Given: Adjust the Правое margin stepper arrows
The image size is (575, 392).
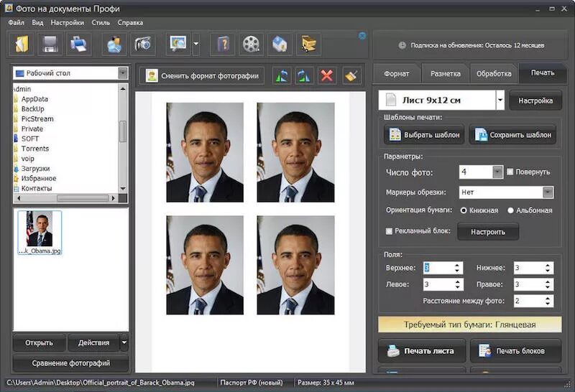Looking at the screenshot, I should pos(548,284).
